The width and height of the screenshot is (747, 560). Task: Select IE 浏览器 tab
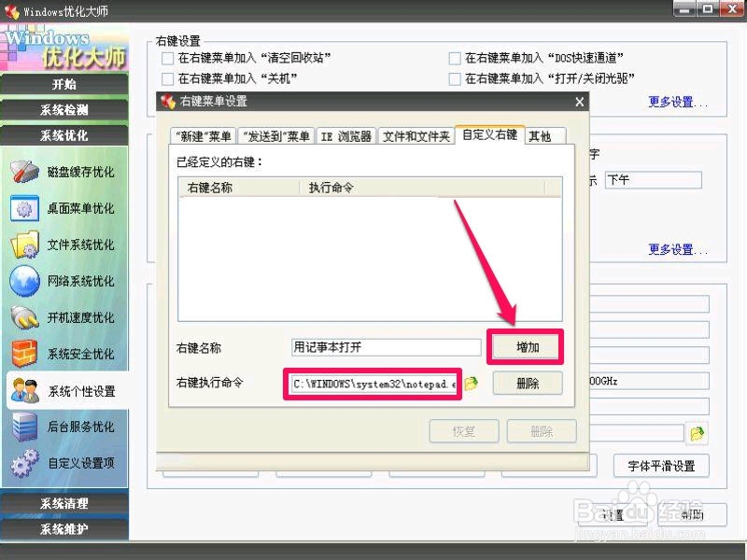pos(345,136)
